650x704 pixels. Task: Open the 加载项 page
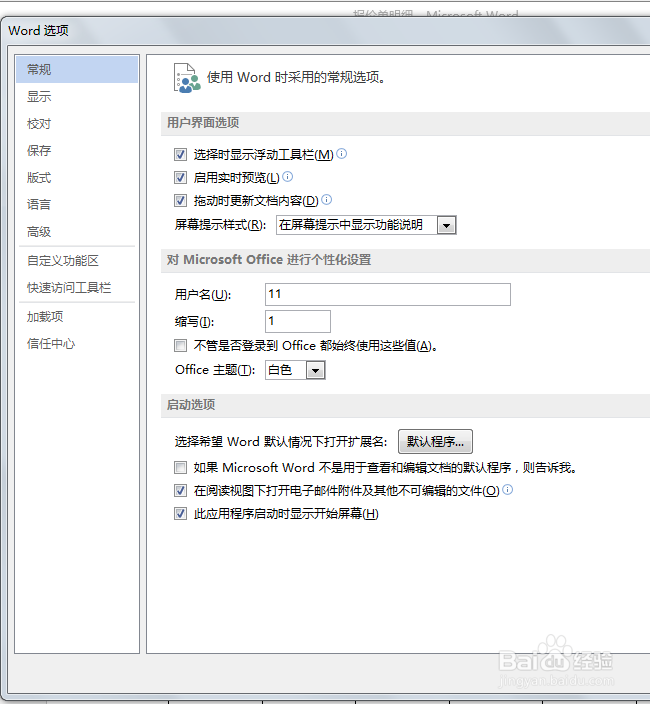tap(77, 317)
